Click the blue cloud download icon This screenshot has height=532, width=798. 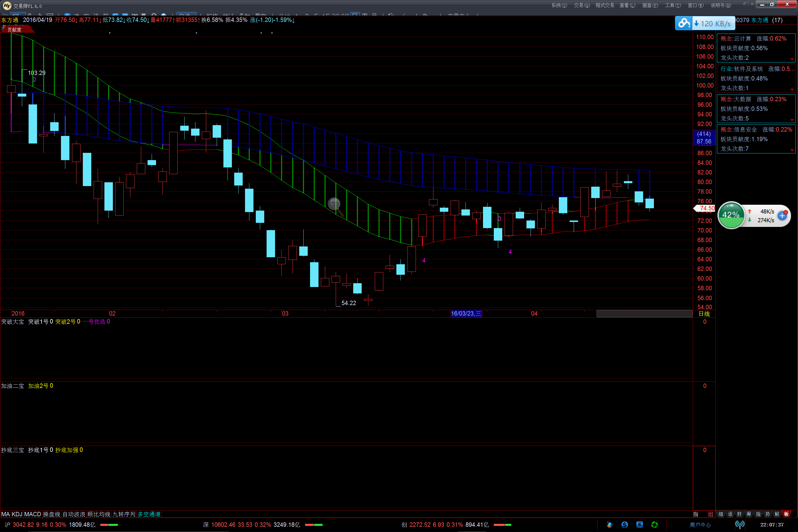click(x=684, y=23)
